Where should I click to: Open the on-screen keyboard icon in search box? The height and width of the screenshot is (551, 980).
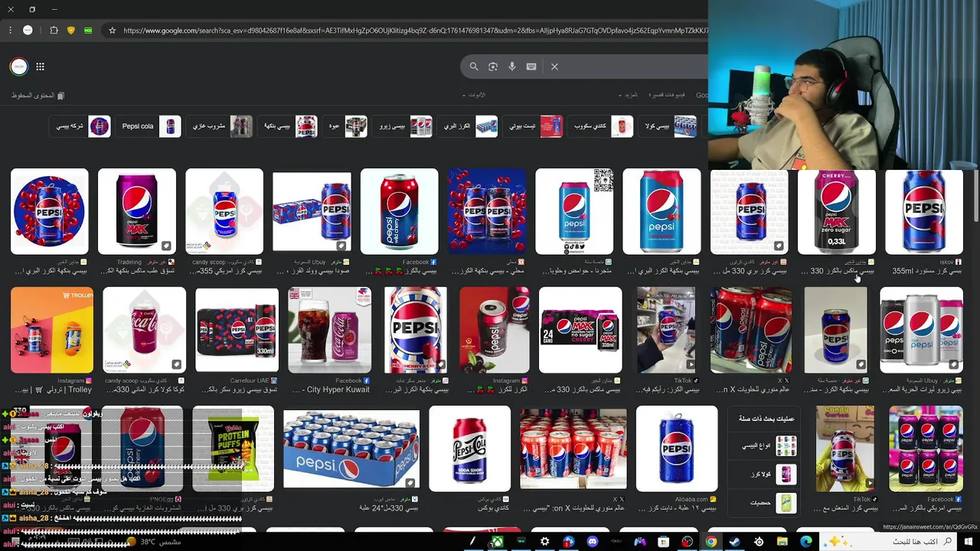coord(531,67)
